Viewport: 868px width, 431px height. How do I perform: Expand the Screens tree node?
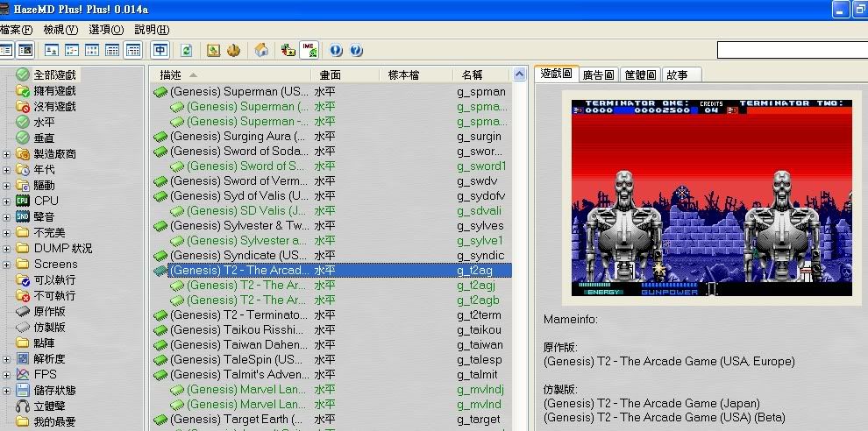[x=7, y=265]
